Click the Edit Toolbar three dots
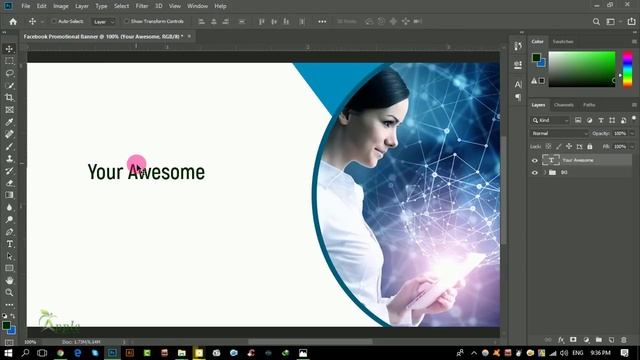The image size is (640, 360). 9,305
